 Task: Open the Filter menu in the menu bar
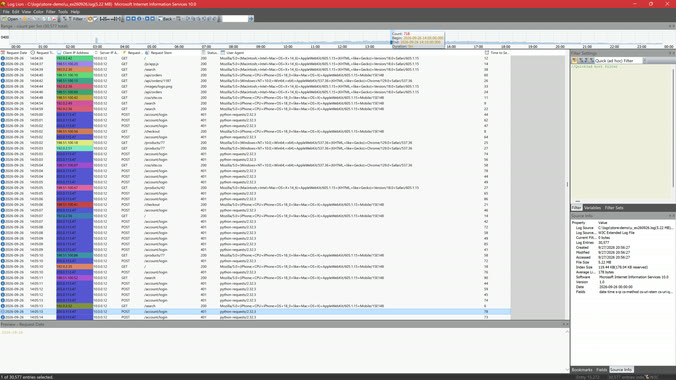click(x=51, y=12)
